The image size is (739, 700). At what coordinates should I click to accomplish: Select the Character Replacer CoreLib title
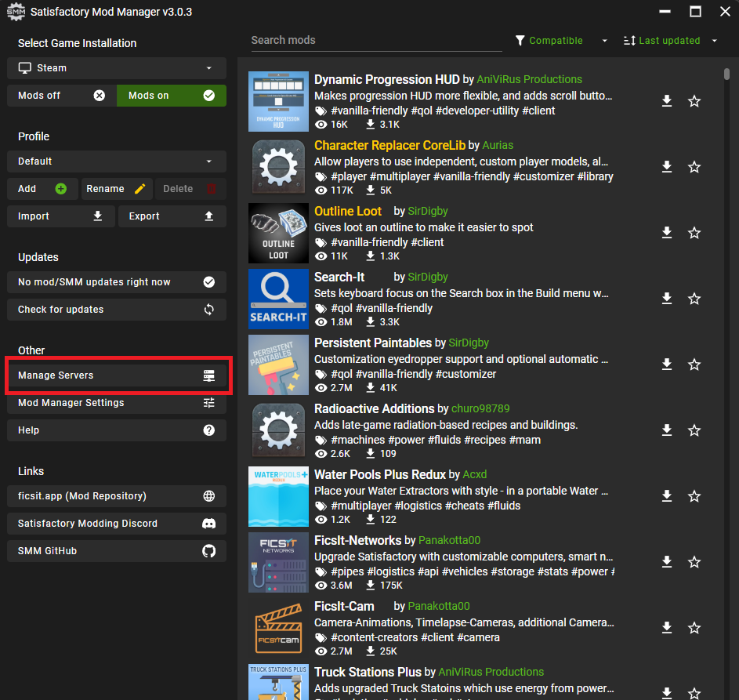(x=389, y=145)
